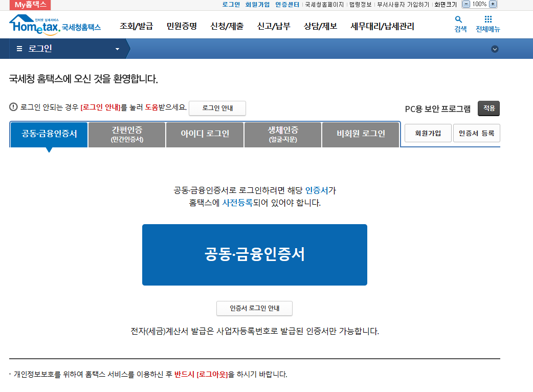Open 법령정보 link
Image resolution: width=533 pixels, height=392 pixels.
click(360, 5)
